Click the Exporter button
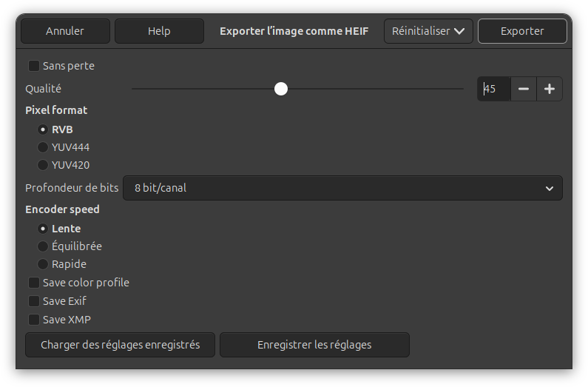The image size is (588, 387). [x=522, y=31]
